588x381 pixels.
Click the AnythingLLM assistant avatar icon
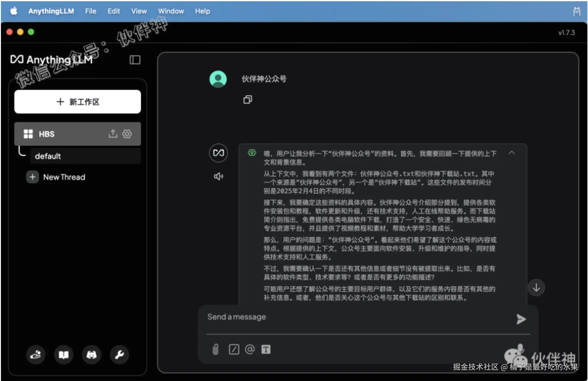coord(218,153)
